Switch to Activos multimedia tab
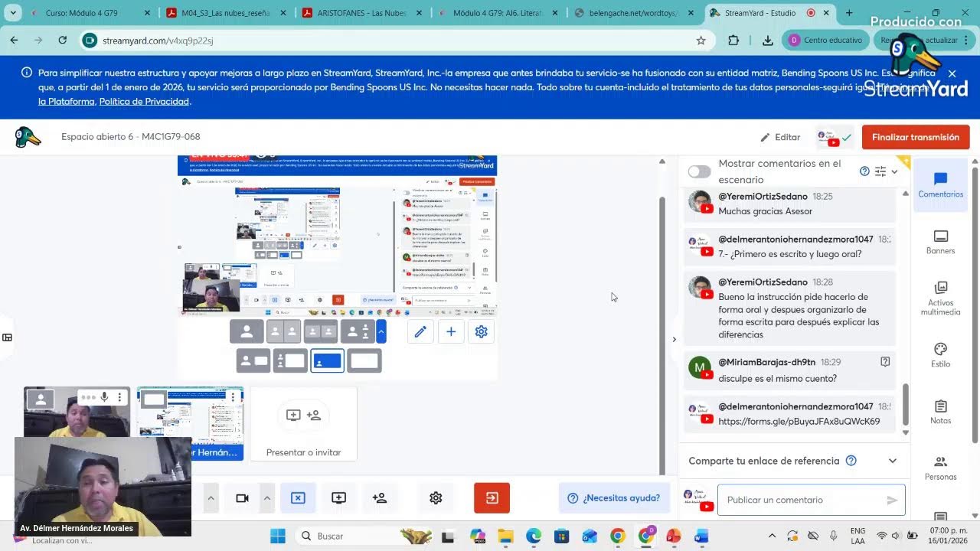 pyautogui.click(x=940, y=298)
